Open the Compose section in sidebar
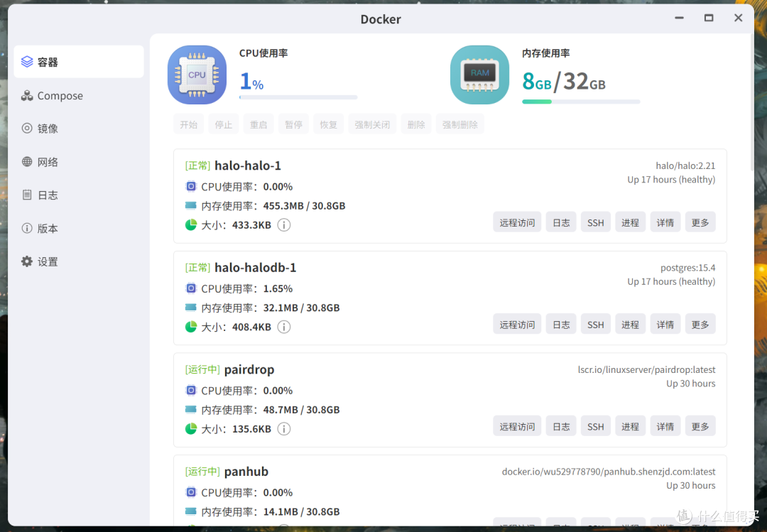The width and height of the screenshot is (767, 532). point(79,95)
